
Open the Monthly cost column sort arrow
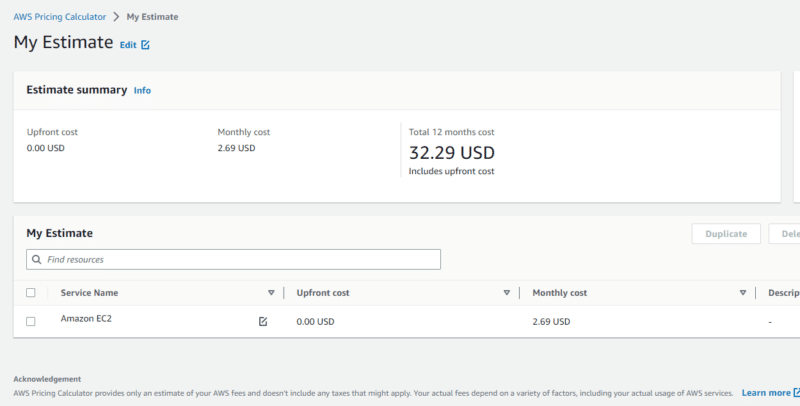coord(742,293)
